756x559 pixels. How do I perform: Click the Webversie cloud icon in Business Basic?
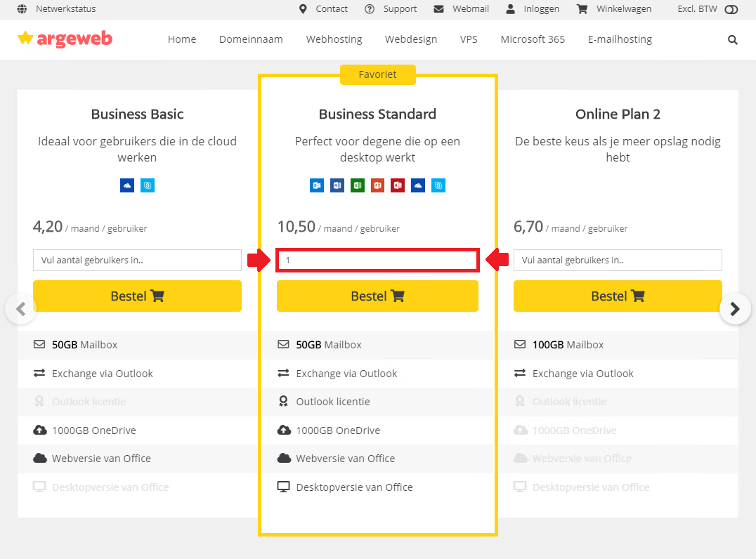point(40,458)
